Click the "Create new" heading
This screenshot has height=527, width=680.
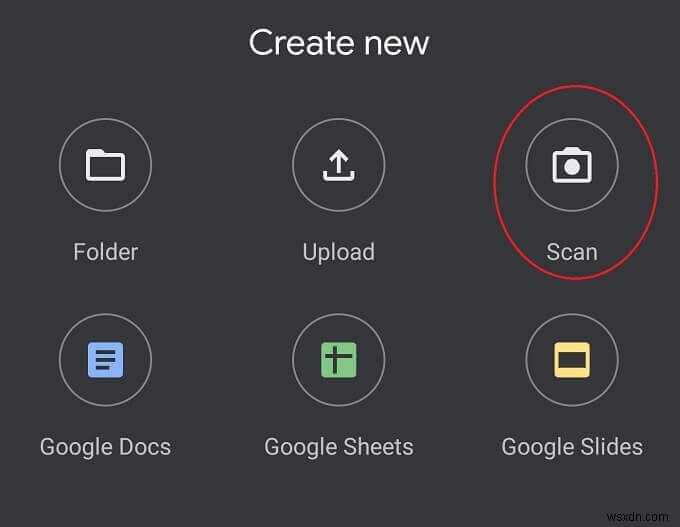point(339,43)
